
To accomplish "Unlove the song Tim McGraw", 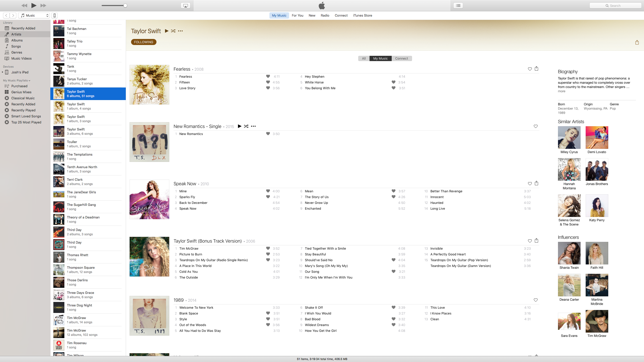I will point(268,248).
